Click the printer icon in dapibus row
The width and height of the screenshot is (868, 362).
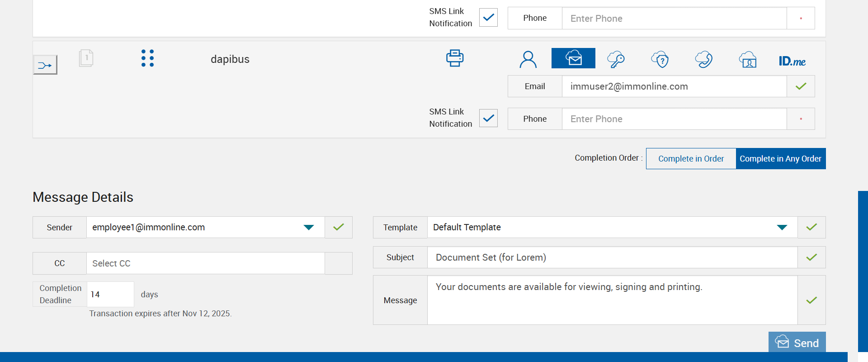click(455, 58)
